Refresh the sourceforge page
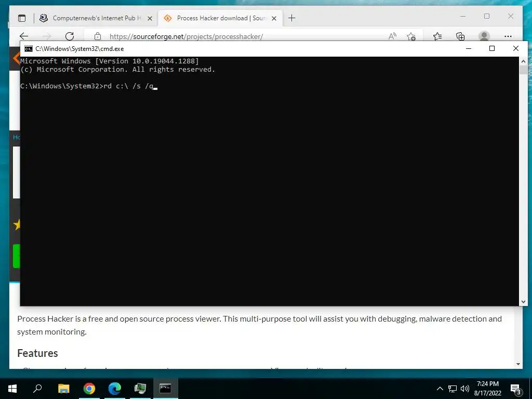Viewport: 532px width, 399px height. [70, 36]
